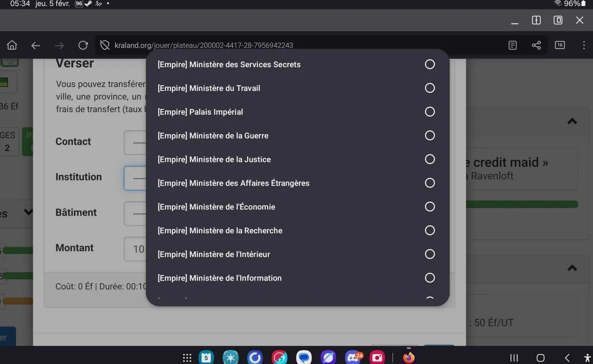
Task: Open the red circular app in taskbar
Action: [280, 358]
